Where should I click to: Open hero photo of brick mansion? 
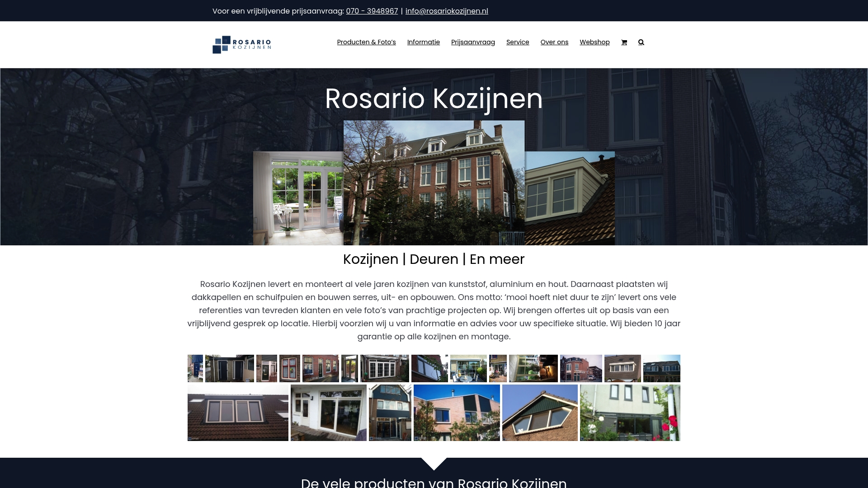click(434, 183)
